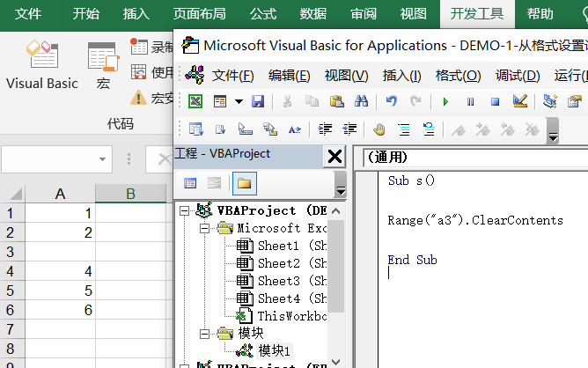Open VBA 编辑(E) menu
Screen dimensions: 588x368
coord(289,76)
